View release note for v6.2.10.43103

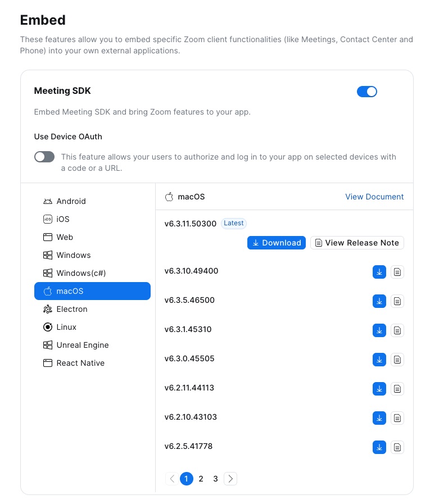[x=397, y=418]
